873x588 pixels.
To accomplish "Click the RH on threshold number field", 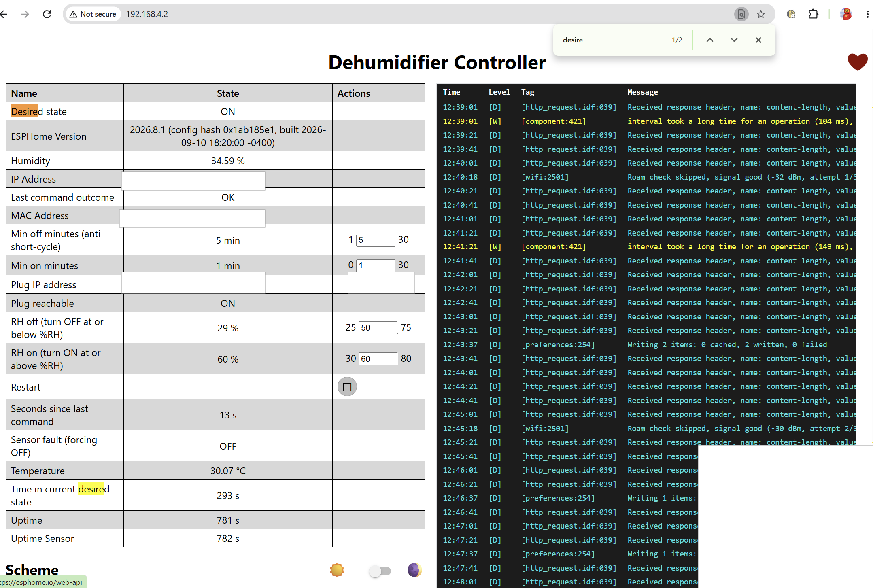I will 378,359.
